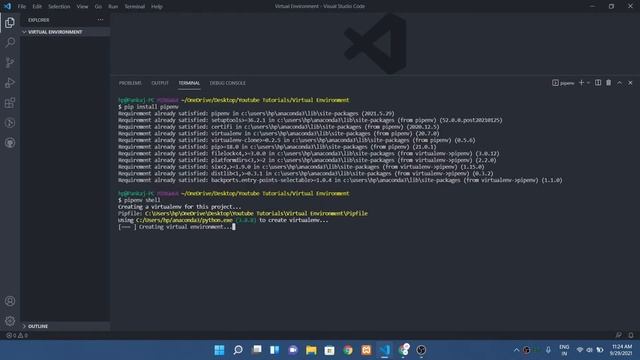
Task: Switch to the PROBLEMS tab
Action: pos(130,83)
